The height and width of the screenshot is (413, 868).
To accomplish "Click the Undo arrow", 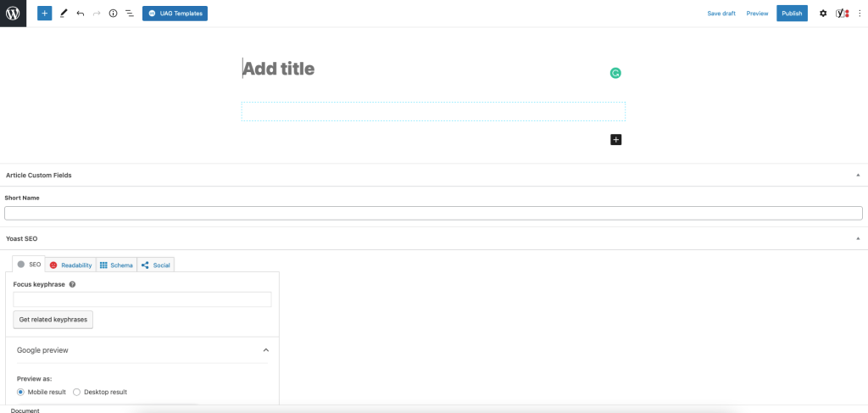I will coord(81,14).
